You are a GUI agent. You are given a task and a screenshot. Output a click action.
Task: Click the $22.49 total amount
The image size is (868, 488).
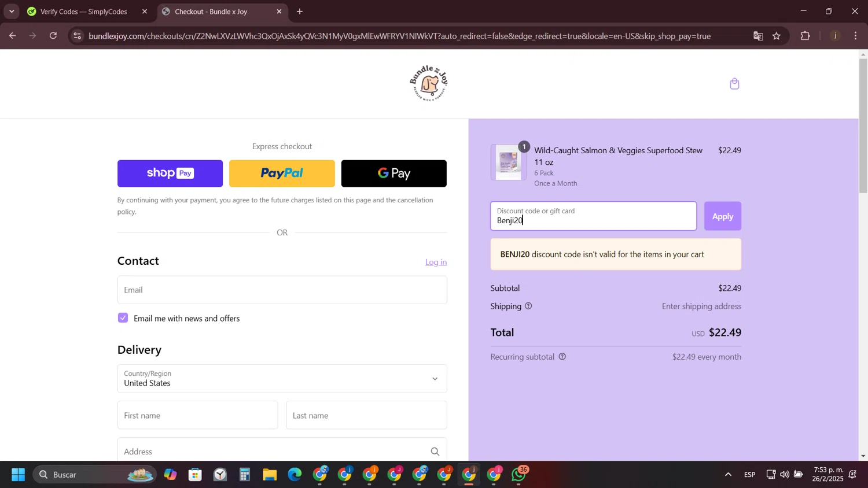coord(725,332)
